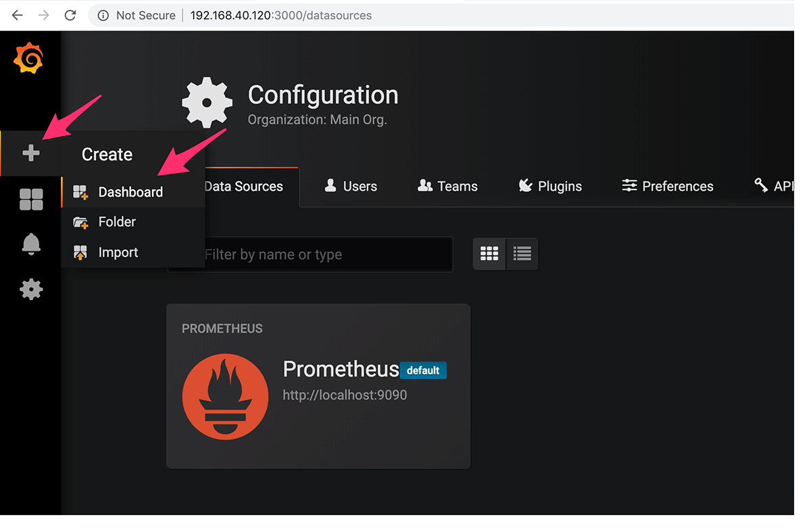Select Import from the Create menu
The height and width of the screenshot is (532, 811).
tap(133, 252)
